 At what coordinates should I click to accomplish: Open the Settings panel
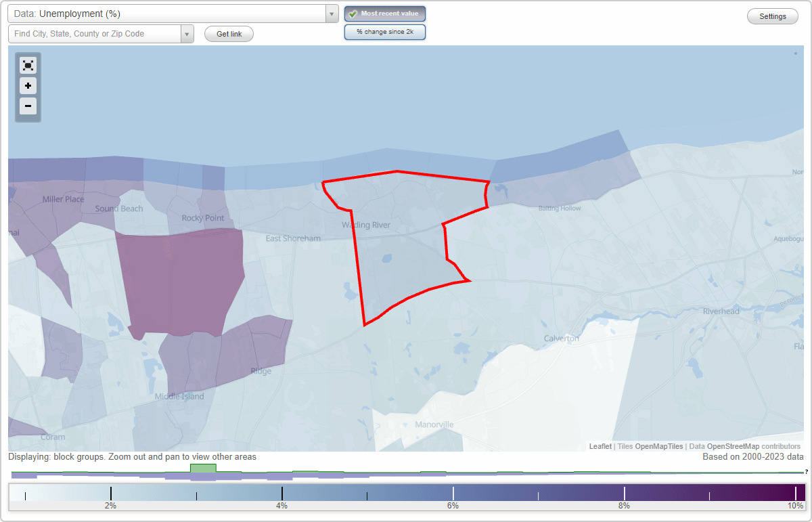pyautogui.click(x=772, y=16)
